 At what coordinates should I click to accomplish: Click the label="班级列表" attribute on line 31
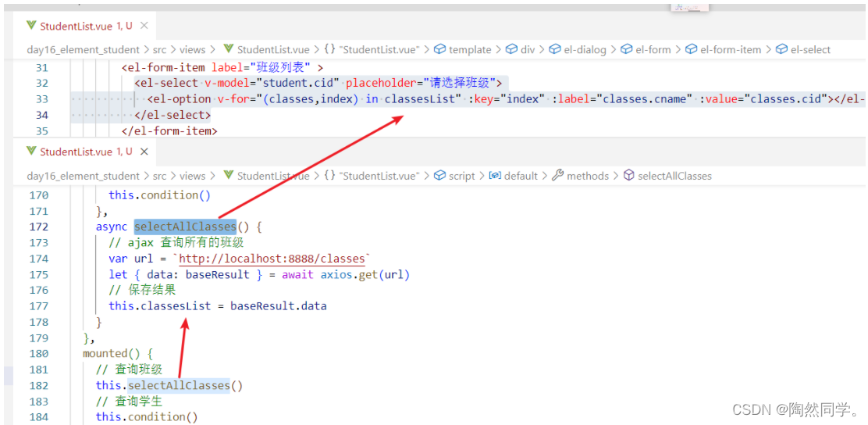tap(261, 68)
